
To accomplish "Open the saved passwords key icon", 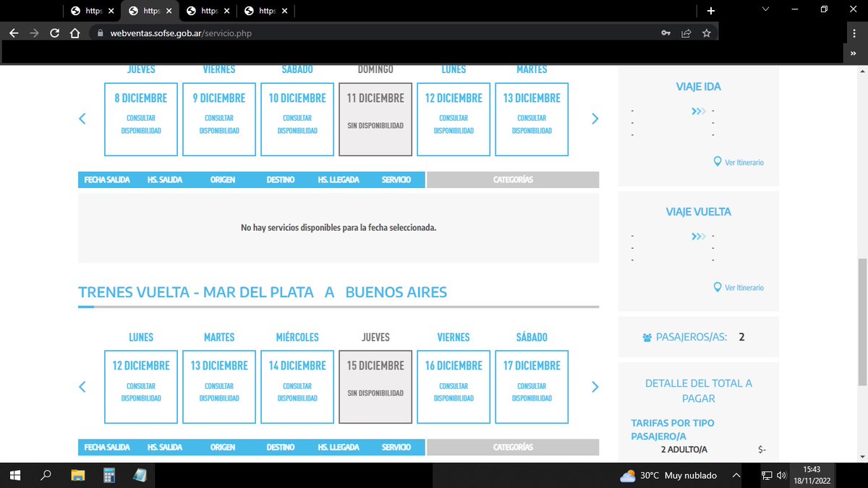I will pyautogui.click(x=666, y=33).
